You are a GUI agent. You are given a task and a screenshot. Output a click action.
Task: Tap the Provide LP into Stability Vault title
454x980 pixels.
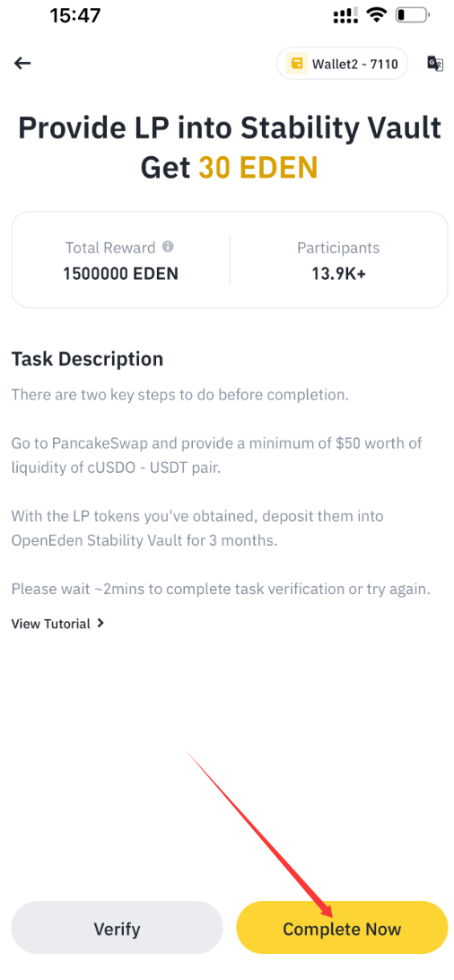point(229,127)
